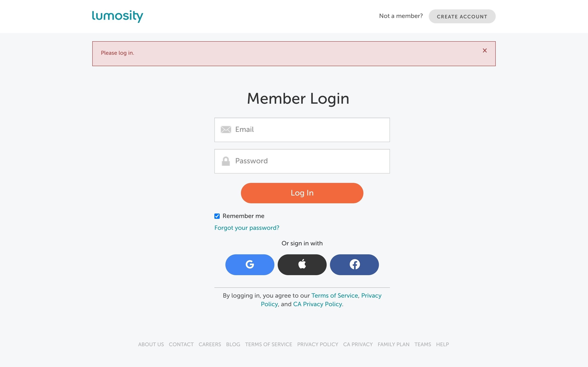Open the CA Privacy Policy inline link

317,304
